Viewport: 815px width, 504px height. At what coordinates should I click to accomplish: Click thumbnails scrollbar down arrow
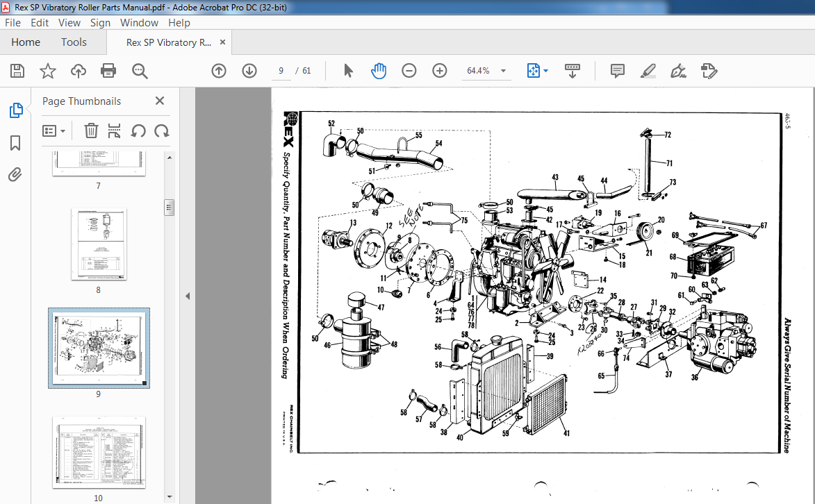click(x=170, y=497)
